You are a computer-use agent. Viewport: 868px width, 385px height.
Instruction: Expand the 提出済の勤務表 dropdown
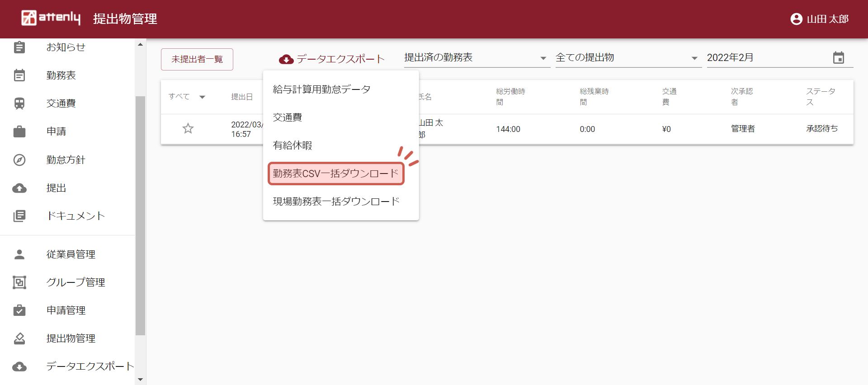click(x=543, y=58)
